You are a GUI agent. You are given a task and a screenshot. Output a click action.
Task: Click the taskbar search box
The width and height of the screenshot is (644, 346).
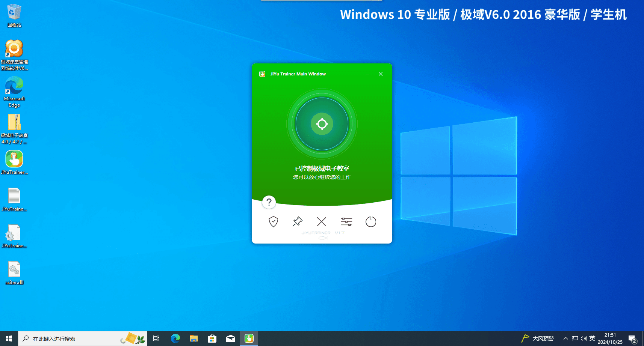[83, 338]
